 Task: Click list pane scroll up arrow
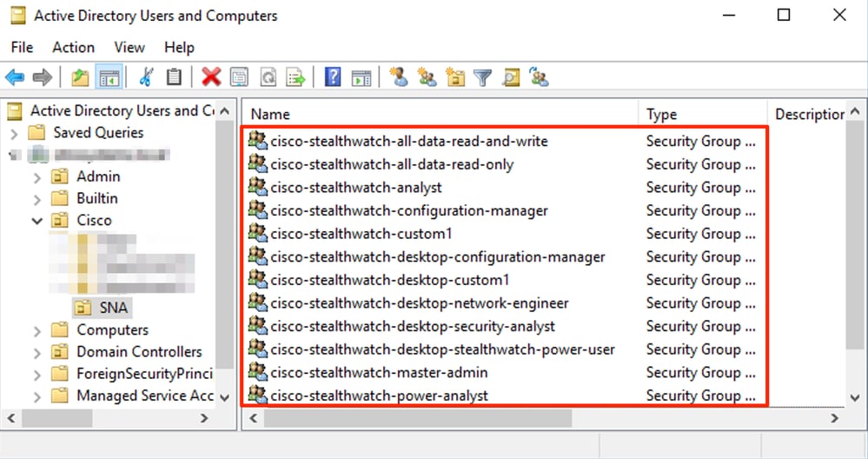pyautogui.click(x=855, y=112)
